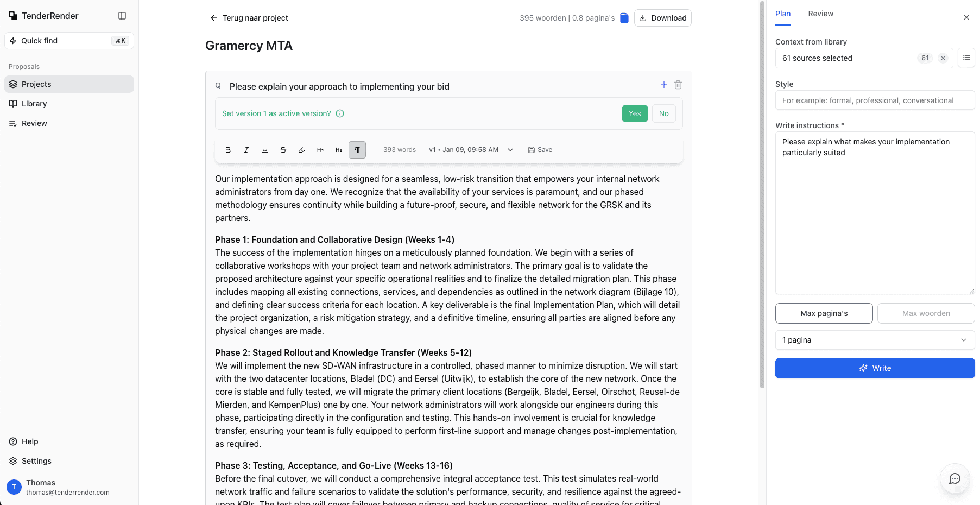Expand the '1 pagina' length dropdown
Image resolution: width=980 pixels, height=505 pixels.
coord(874,340)
